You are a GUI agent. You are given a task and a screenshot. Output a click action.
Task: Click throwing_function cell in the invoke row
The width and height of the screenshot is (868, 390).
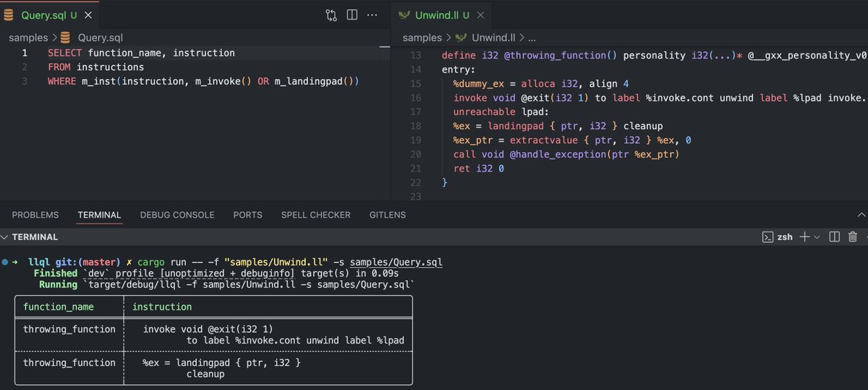click(69, 329)
